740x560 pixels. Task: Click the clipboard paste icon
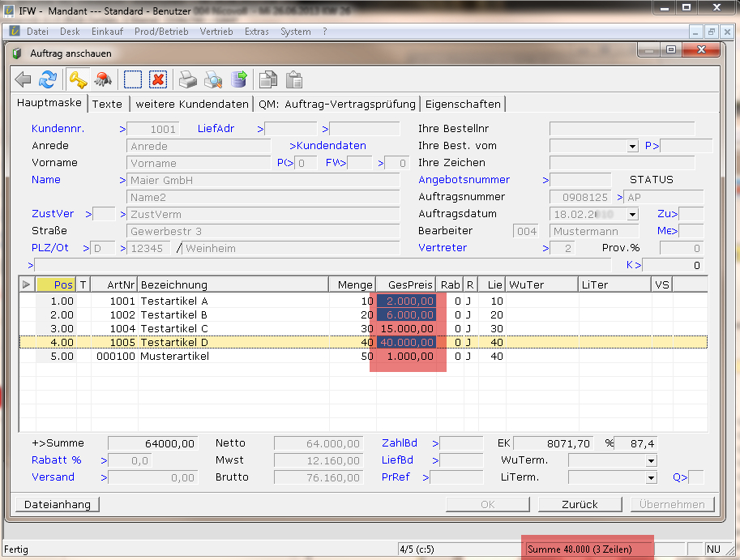pos(293,79)
